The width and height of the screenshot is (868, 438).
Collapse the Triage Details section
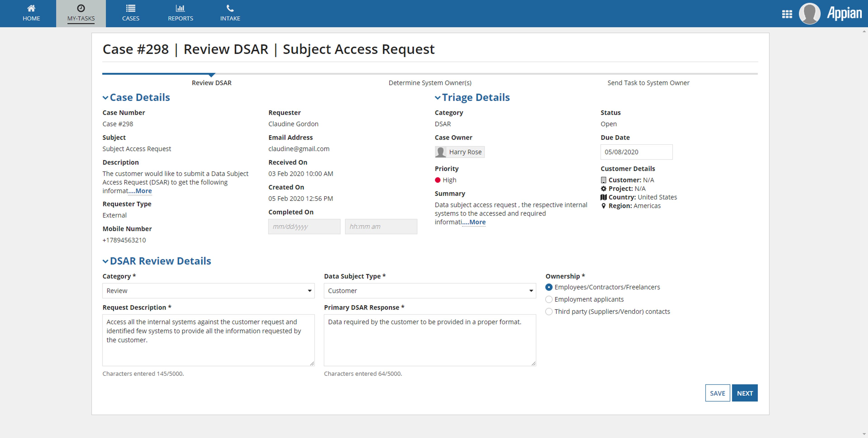coord(438,98)
